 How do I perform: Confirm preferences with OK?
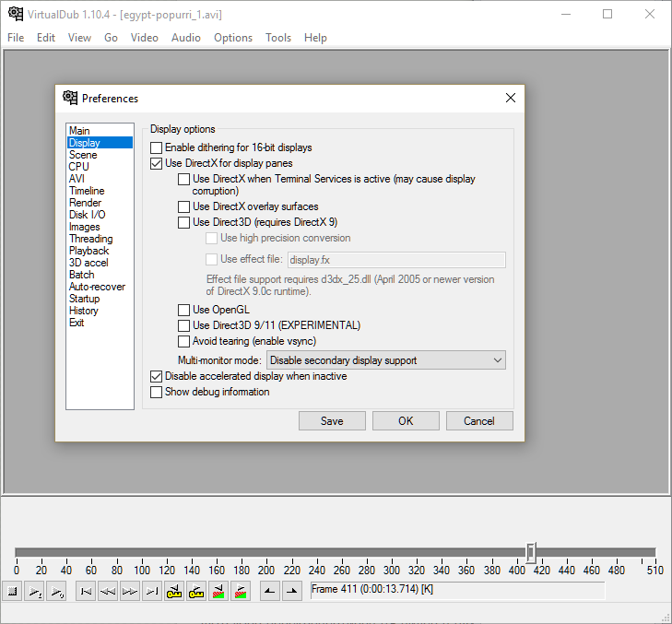click(x=406, y=421)
